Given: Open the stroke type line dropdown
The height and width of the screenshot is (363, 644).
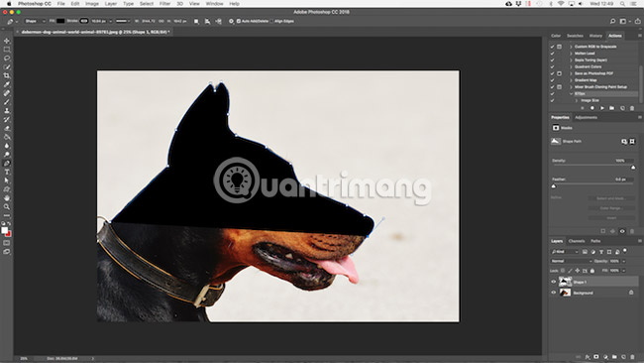Looking at the screenshot, I should click(123, 21).
